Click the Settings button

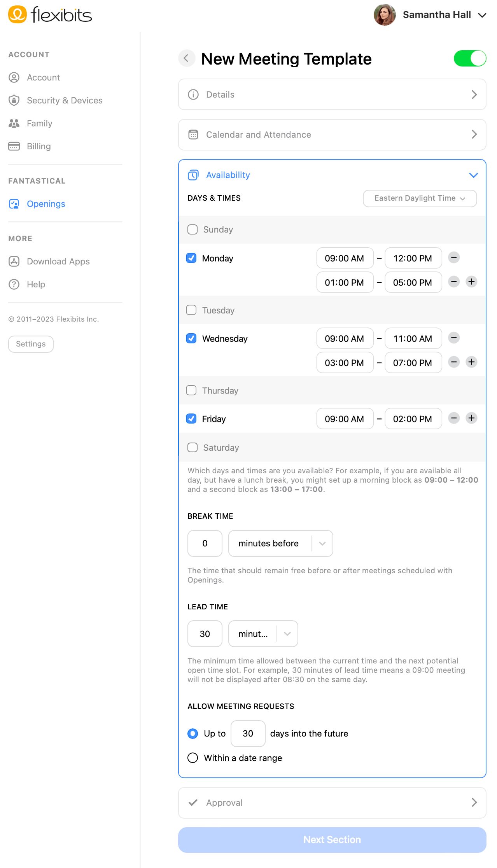coord(31,344)
